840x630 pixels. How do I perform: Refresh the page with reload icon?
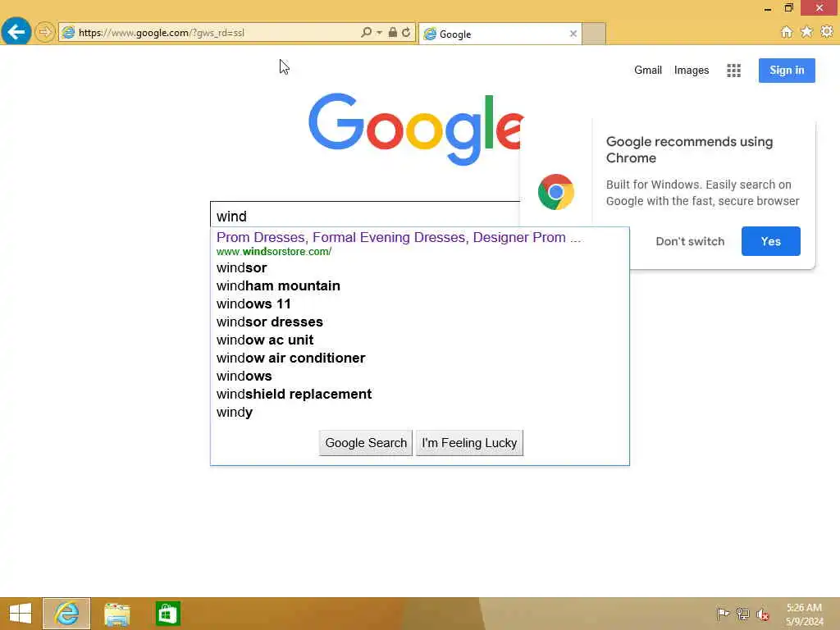coord(406,32)
